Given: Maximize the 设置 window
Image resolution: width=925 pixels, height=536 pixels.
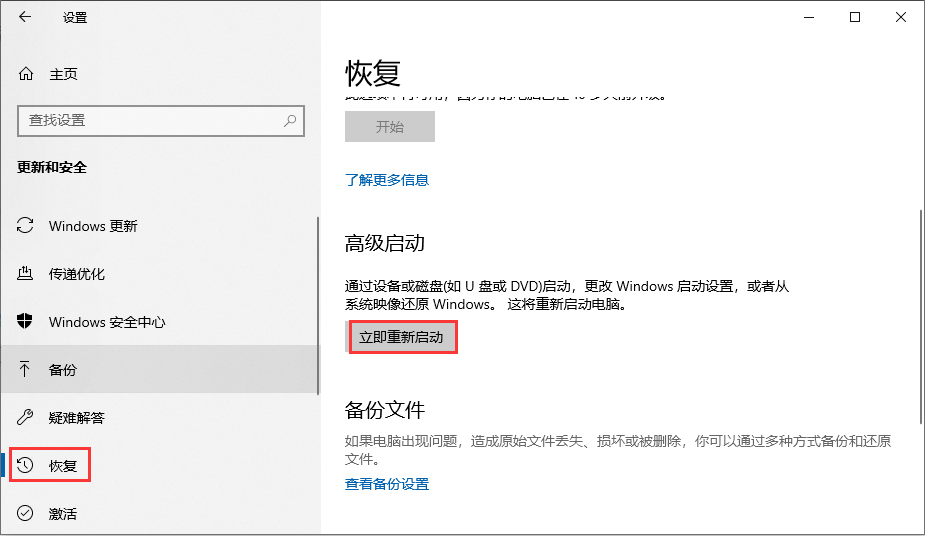Looking at the screenshot, I should (855, 17).
